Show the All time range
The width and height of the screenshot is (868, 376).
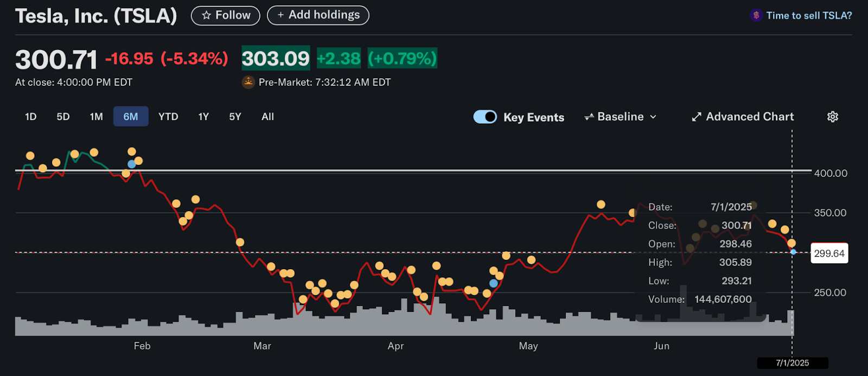tap(268, 117)
